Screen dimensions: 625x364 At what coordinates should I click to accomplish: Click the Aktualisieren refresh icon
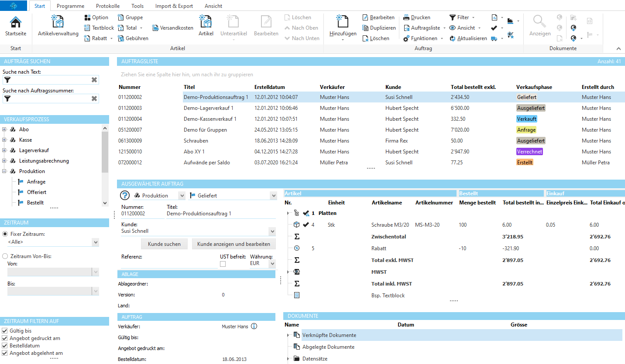coord(452,38)
